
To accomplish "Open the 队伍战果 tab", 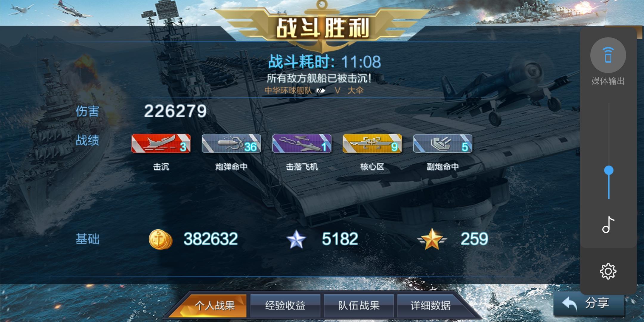I will tap(359, 306).
